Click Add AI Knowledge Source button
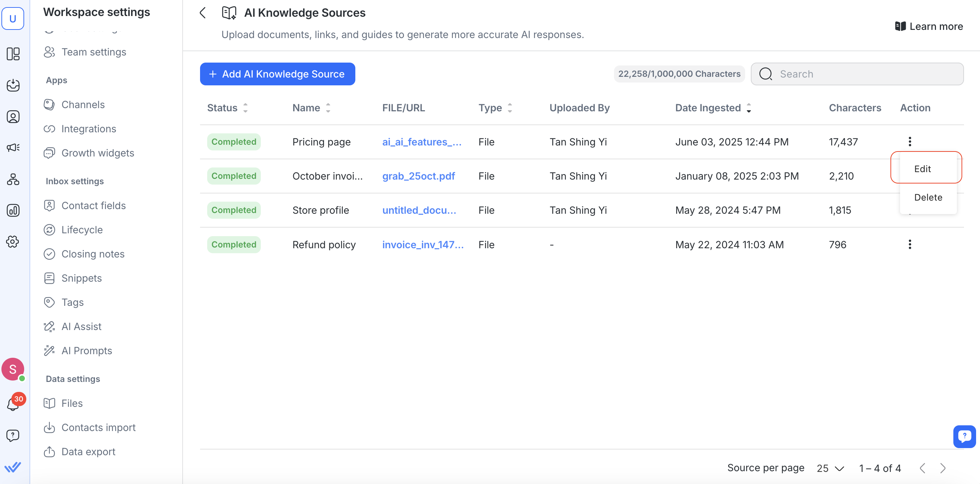This screenshot has height=484, width=980. click(278, 74)
